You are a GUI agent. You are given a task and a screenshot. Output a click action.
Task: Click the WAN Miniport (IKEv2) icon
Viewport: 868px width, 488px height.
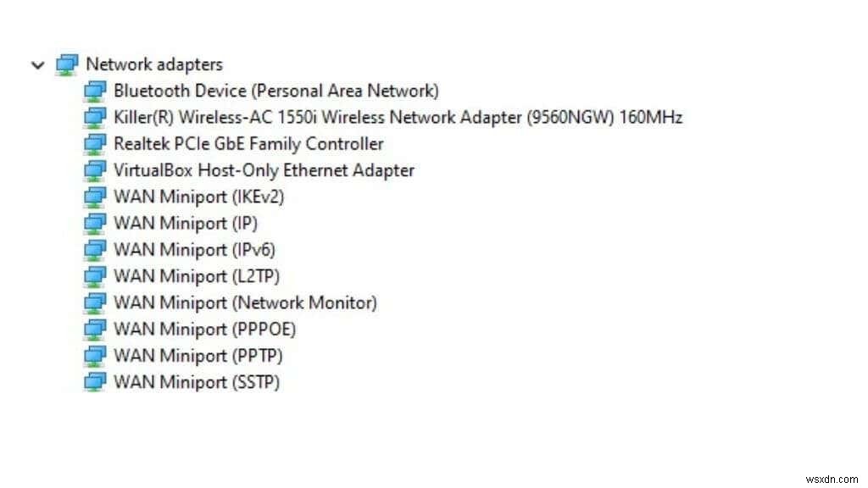[x=95, y=197]
